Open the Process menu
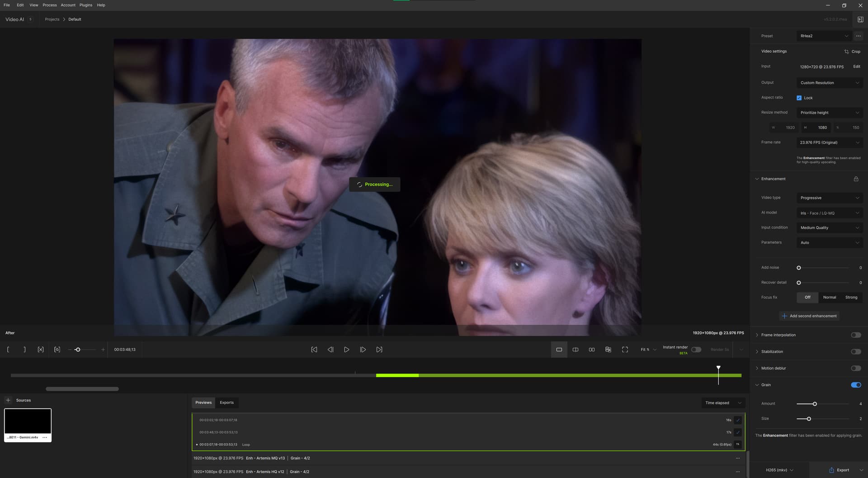 click(x=50, y=5)
